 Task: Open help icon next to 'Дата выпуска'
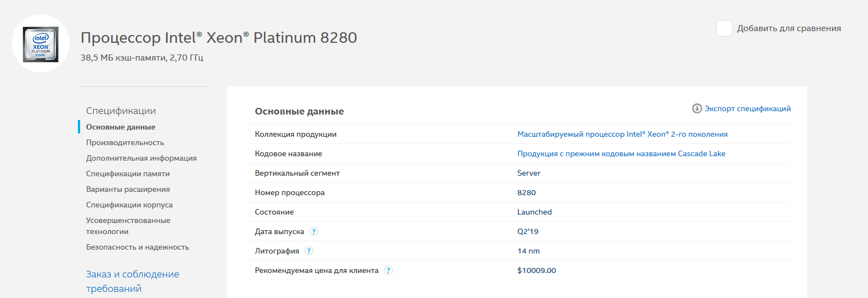coord(314,231)
